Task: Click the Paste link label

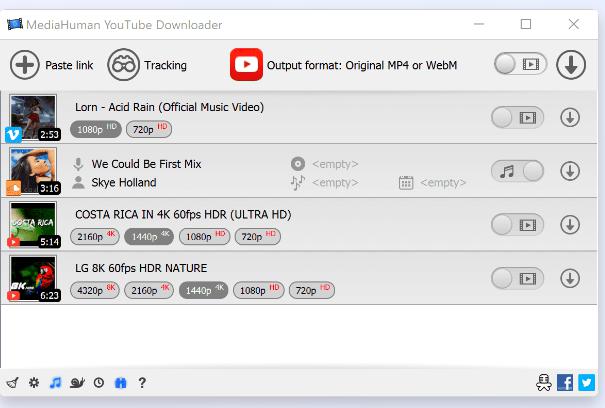Action: (x=69, y=65)
